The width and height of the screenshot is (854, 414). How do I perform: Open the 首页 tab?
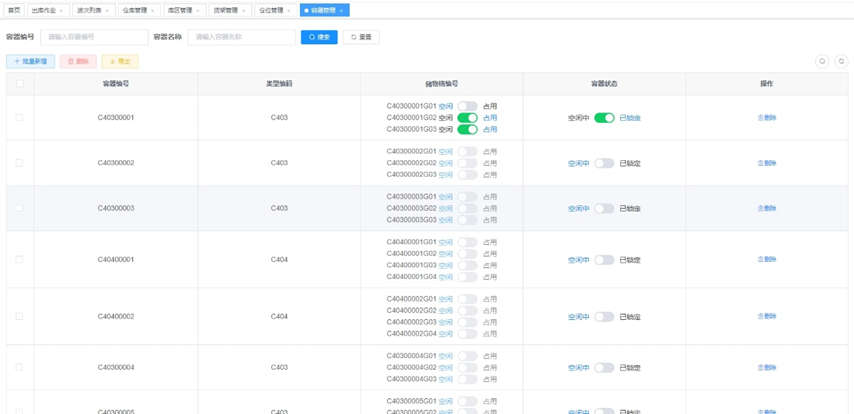click(14, 11)
